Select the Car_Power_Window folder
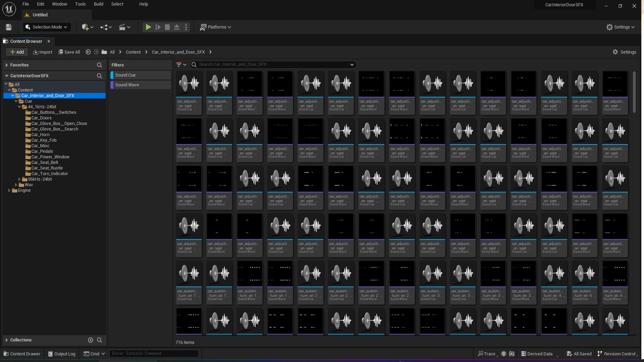 coord(50,157)
